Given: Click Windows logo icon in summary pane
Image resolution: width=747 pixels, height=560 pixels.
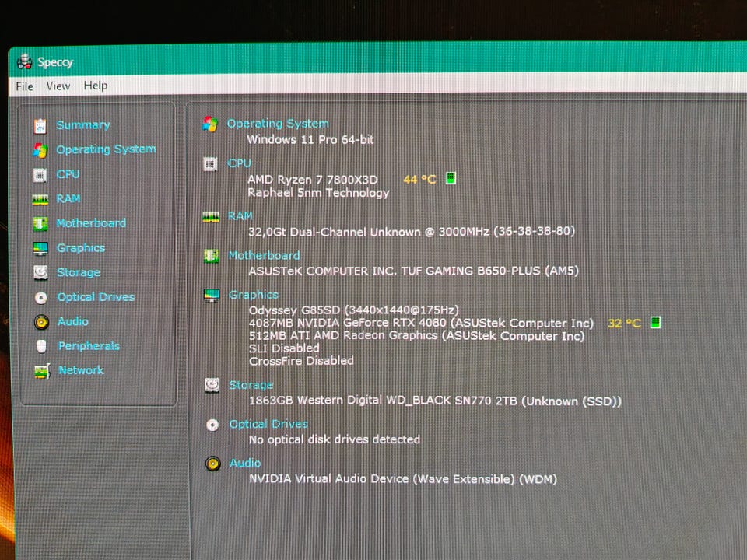Looking at the screenshot, I should click(x=210, y=124).
